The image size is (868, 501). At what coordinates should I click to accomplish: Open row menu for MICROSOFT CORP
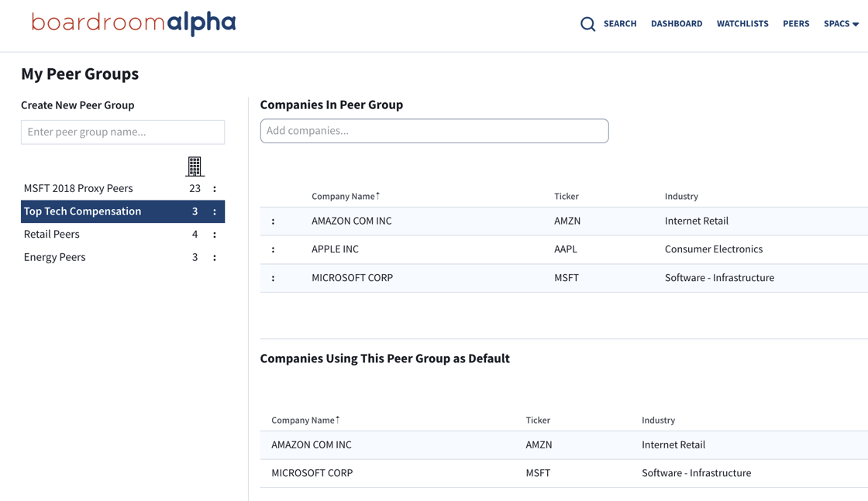273,278
